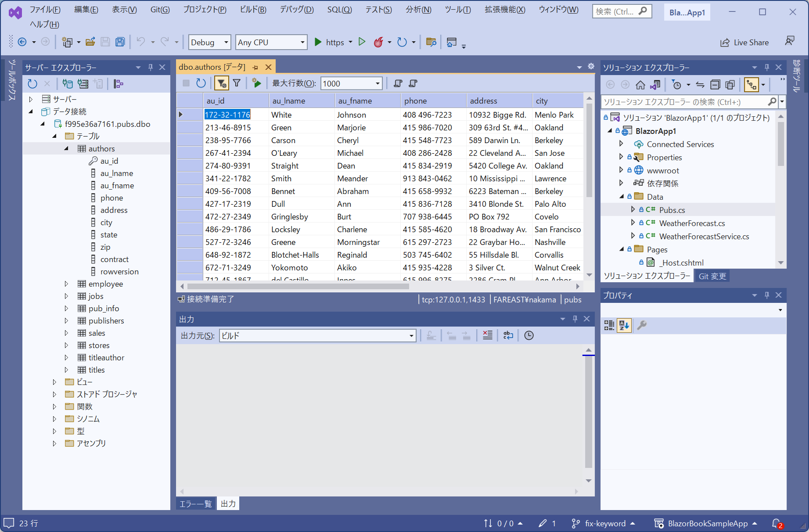Screen dimensions: 809x532
Task: Click the Navigate Backward arrow icon
Action: (22, 42)
